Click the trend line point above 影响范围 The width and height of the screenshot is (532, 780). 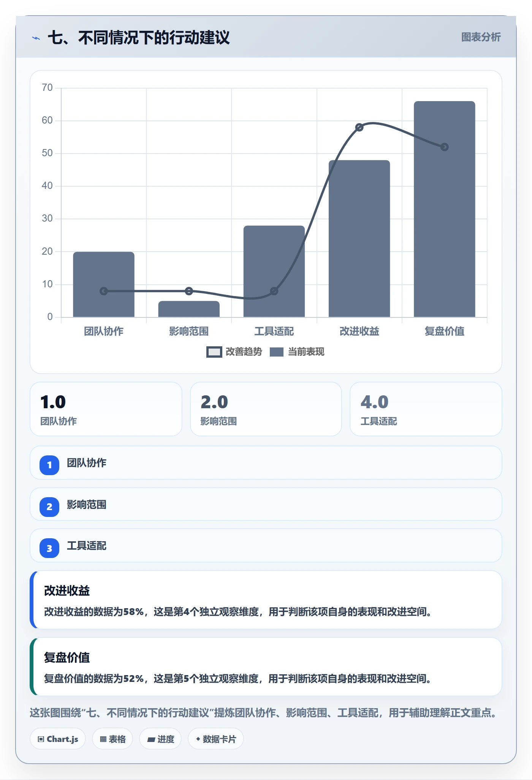click(x=189, y=291)
